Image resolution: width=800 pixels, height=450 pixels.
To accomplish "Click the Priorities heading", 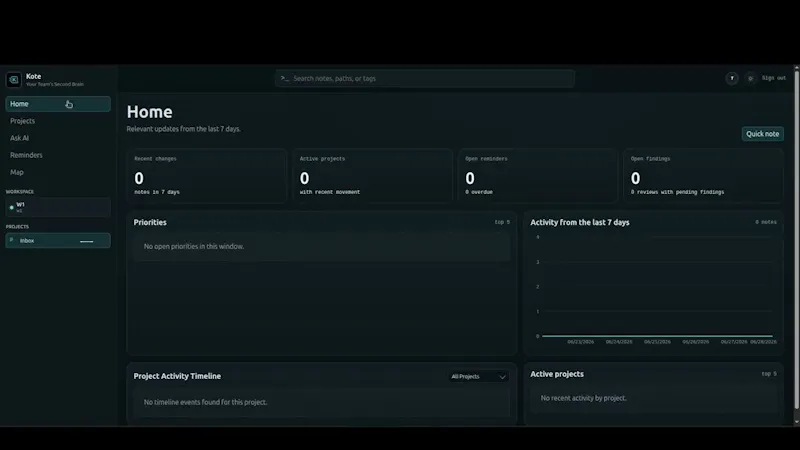I will click(x=150, y=222).
